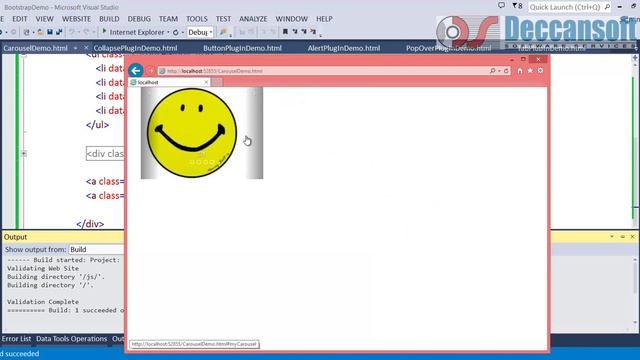Start debugging with the green play icon
The image size is (640, 360).
(104, 31)
